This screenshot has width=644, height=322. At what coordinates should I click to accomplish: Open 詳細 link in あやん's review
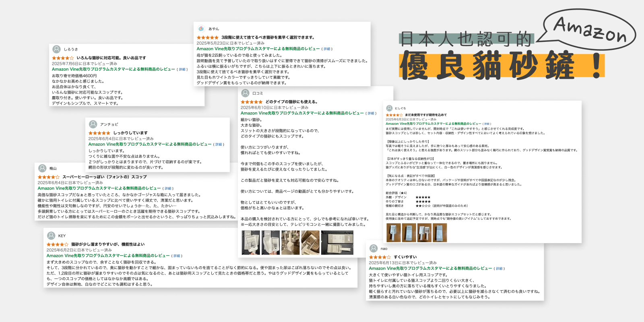coord(327,49)
